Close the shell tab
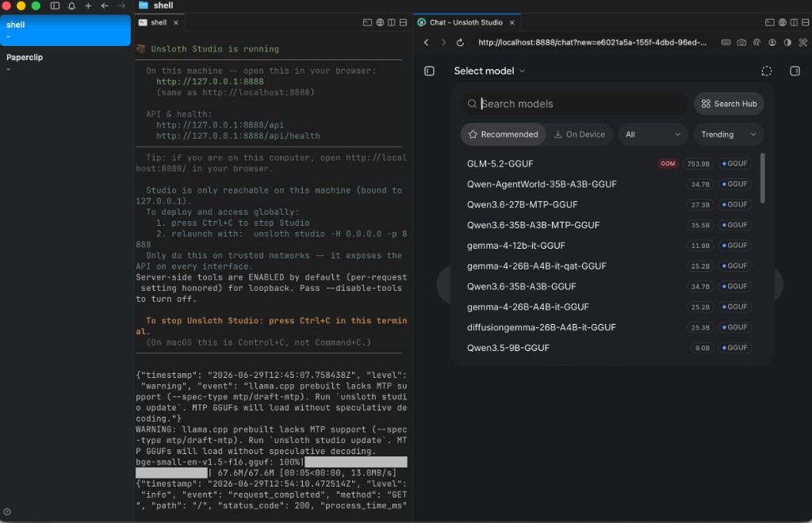812x523 pixels. 175,22
